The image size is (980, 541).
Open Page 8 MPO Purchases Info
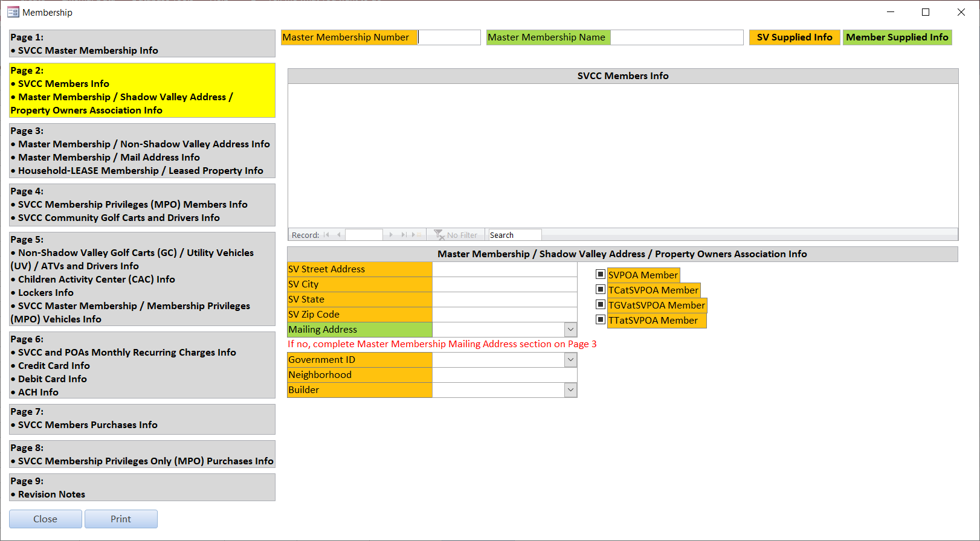pyautogui.click(x=142, y=454)
